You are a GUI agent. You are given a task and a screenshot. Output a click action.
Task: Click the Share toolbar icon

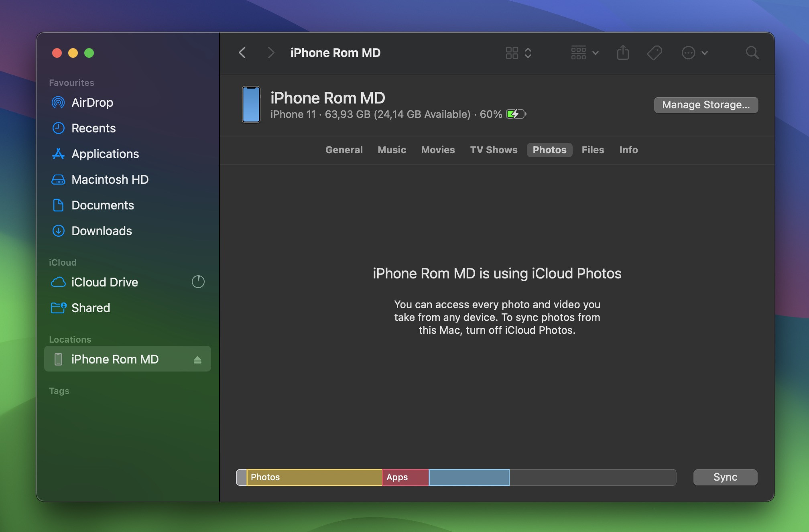623,53
